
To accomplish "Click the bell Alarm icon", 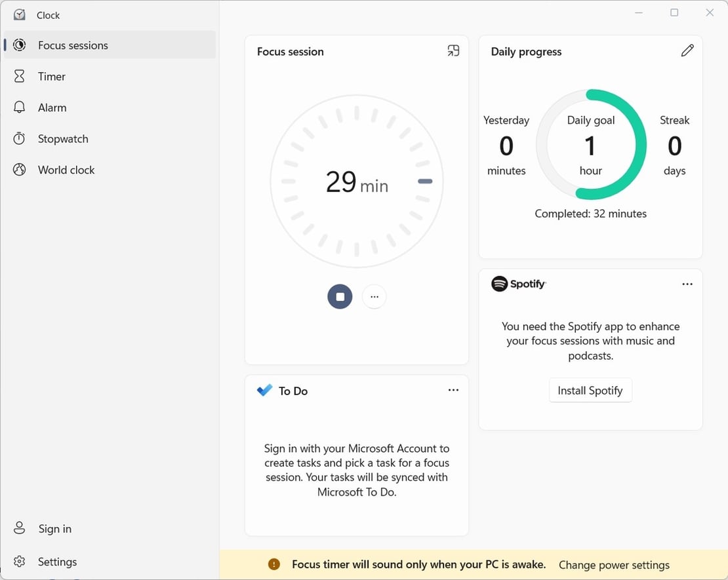I will click(20, 107).
